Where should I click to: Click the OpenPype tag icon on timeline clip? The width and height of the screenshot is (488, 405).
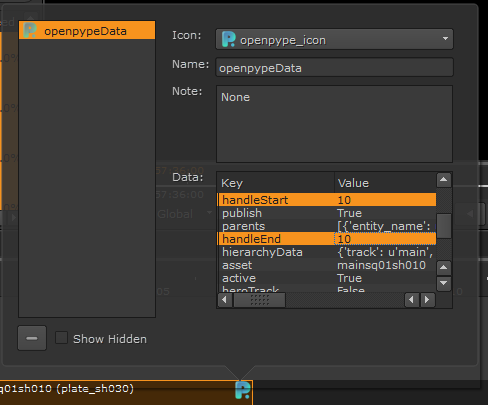[x=243, y=390]
